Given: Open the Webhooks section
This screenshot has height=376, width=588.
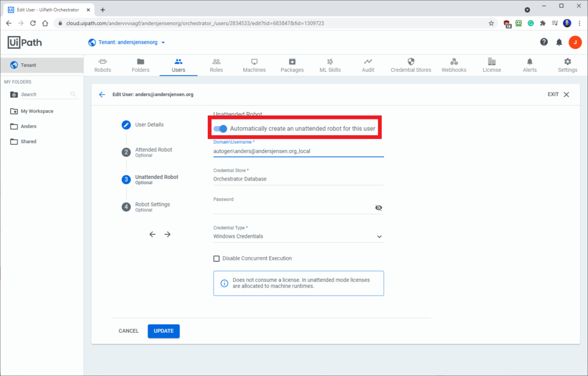Looking at the screenshot, I should (454, 66).
